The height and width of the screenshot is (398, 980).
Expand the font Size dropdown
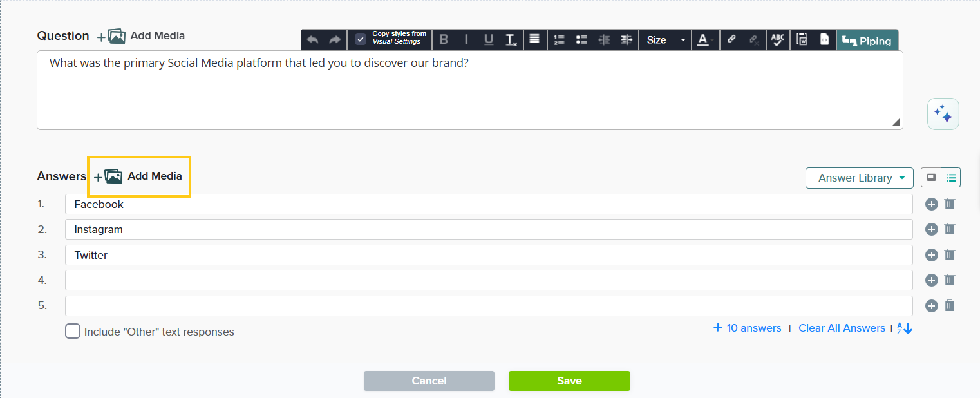pyautogui.click(x=665, y=40)
